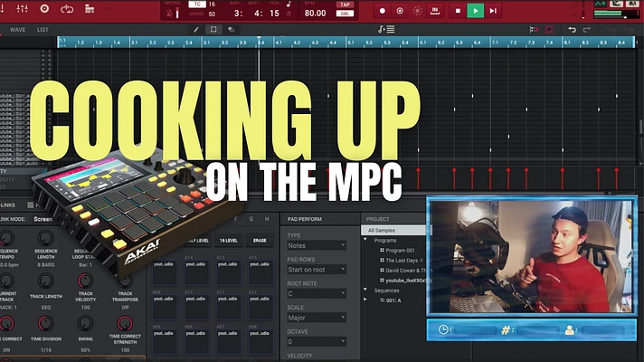Click the ERASE button
644x362 pixels.
(x=260, y=241)
